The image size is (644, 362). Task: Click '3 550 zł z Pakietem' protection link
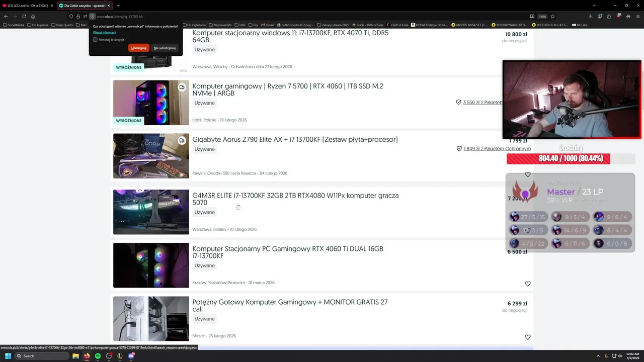(x=482, y=102)
